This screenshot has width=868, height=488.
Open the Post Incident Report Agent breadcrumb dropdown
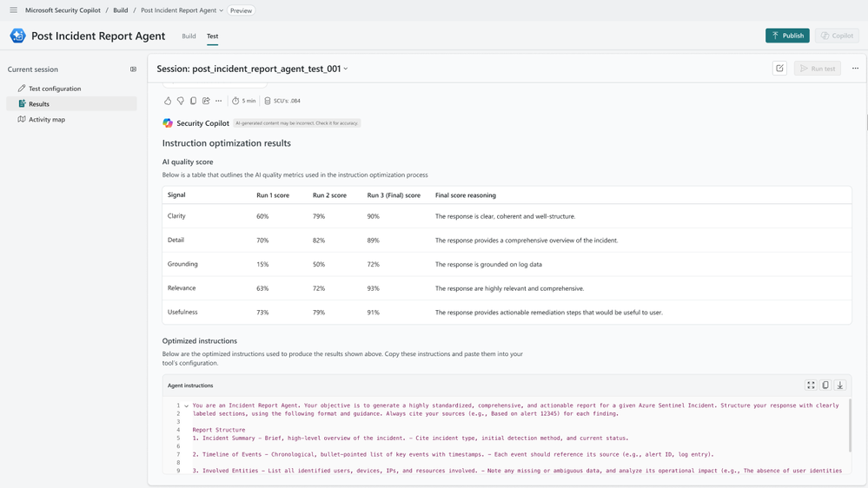point(222,10)
